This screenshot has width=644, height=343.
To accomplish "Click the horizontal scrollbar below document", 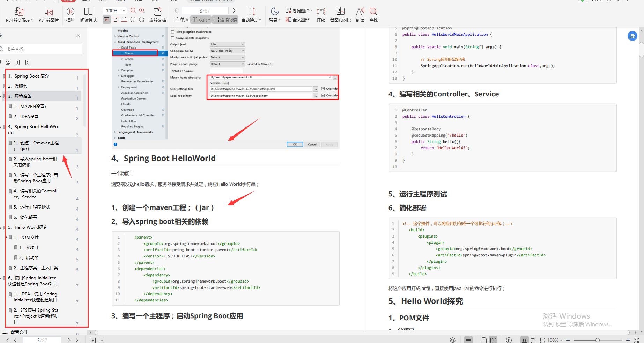I will (x=362, y=333).
